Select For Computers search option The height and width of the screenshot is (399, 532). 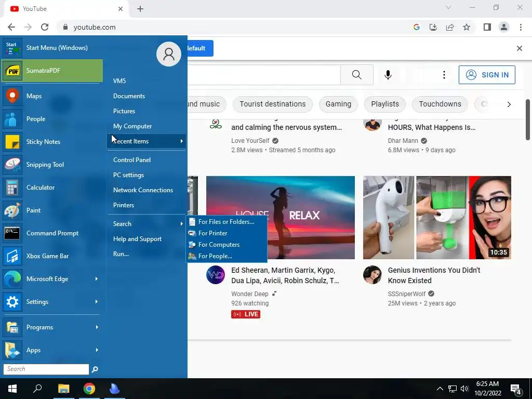(x=227, y=245)
